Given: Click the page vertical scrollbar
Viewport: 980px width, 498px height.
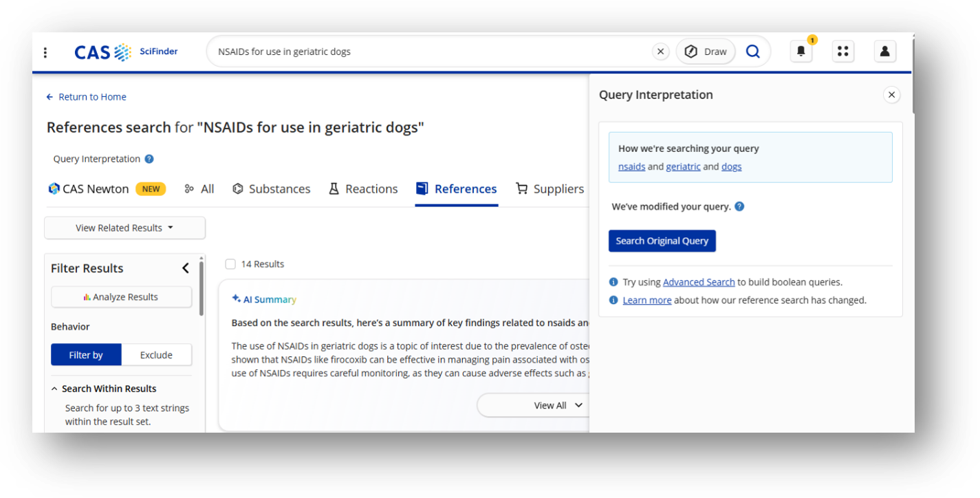Looking at the screenshot, I should pos(912,76).
